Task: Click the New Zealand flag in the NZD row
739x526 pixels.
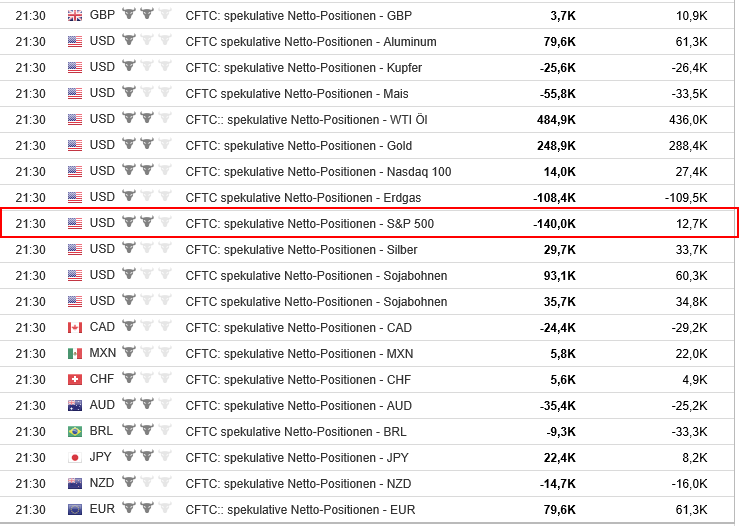Action: (75, 483)
